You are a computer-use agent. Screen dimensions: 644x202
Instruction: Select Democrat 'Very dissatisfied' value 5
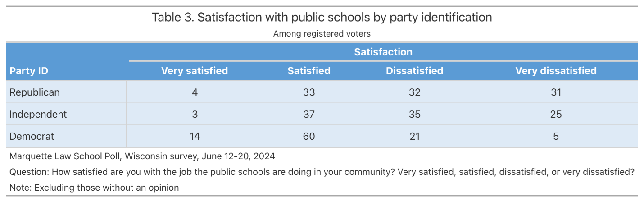click(x=556, y=136)
